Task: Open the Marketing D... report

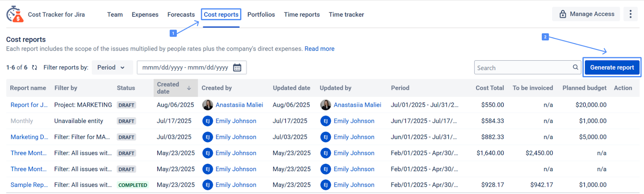Action: coord(29,137)
